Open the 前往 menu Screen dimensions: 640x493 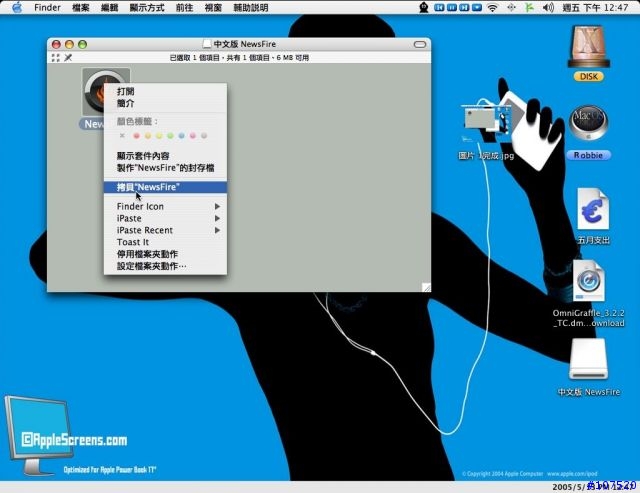click(184, 7)
